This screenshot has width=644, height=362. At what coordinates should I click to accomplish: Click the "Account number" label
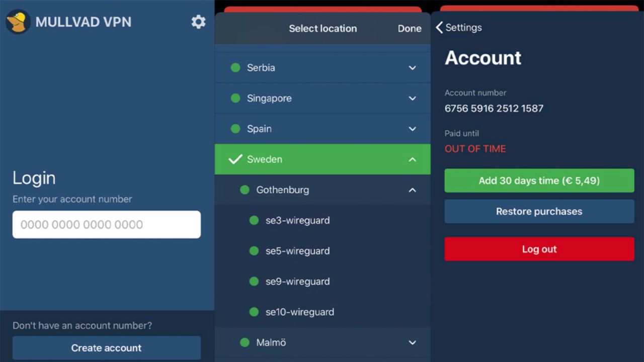pyautogui.click(x=475, y=93)
